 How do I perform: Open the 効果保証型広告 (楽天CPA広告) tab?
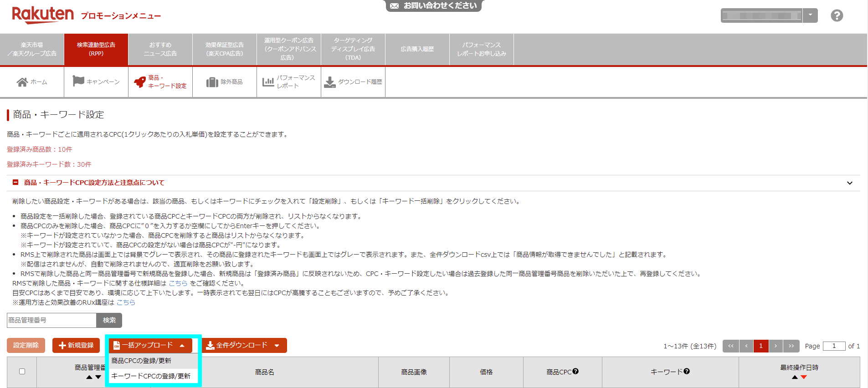pyautogui.click(x=225, y=49)
